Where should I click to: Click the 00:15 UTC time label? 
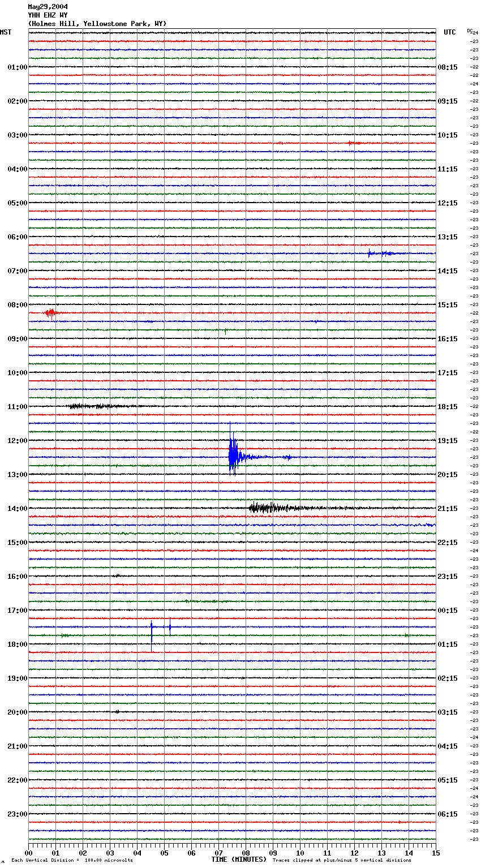(448, 611)
